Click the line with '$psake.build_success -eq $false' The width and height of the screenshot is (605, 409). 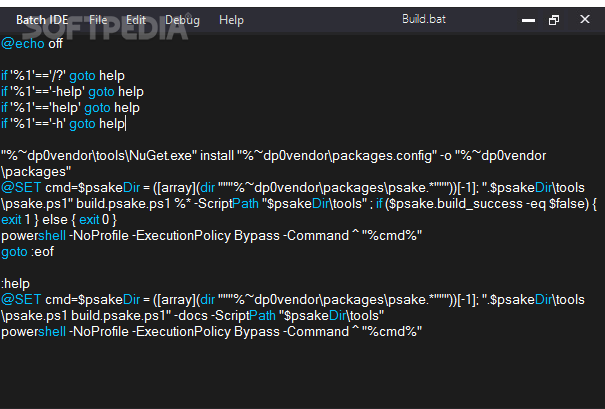(299, 204)
